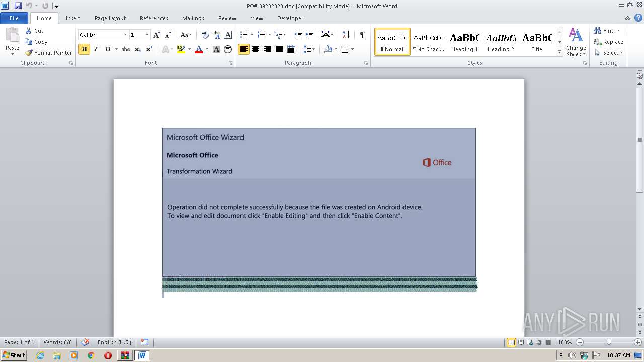
Task: Open the Font dialog launcher
Action: point(231,63)
